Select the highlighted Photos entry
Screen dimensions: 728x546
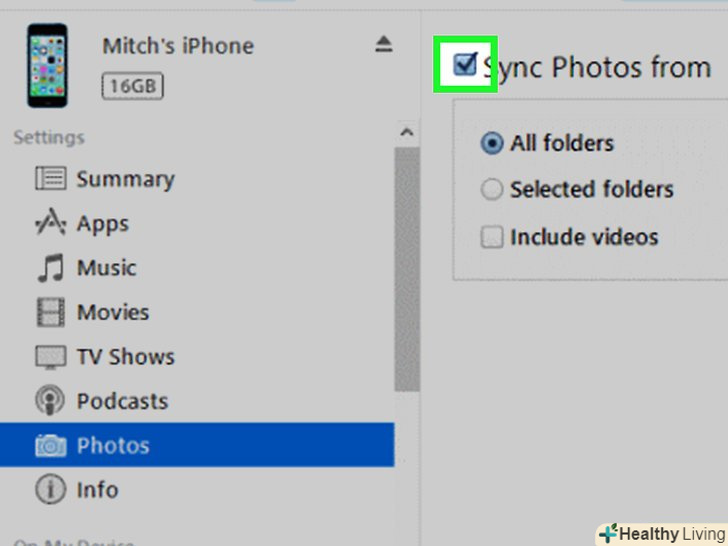(197, 445)
